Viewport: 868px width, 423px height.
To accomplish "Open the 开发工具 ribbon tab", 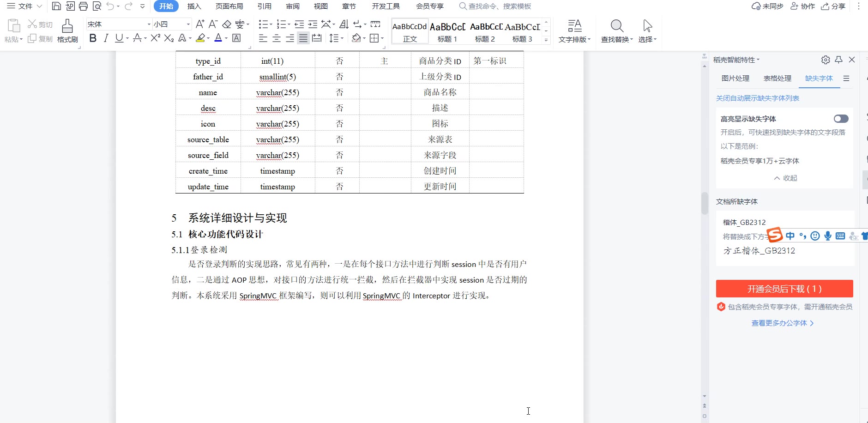I will point(386,6).
